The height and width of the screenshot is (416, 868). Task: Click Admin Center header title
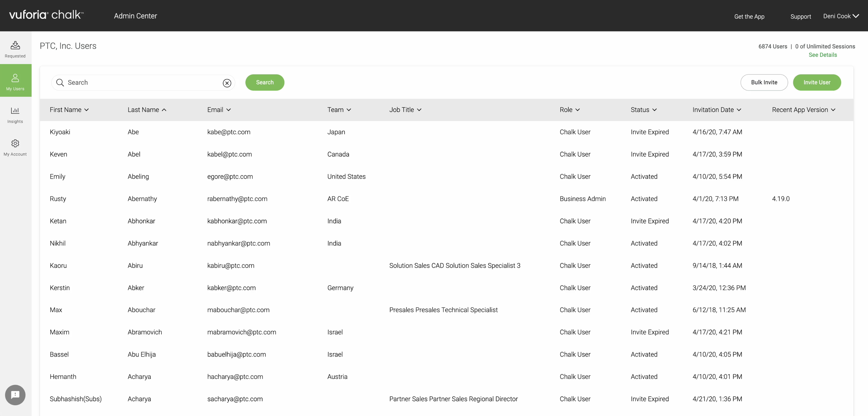click(135, 16)
